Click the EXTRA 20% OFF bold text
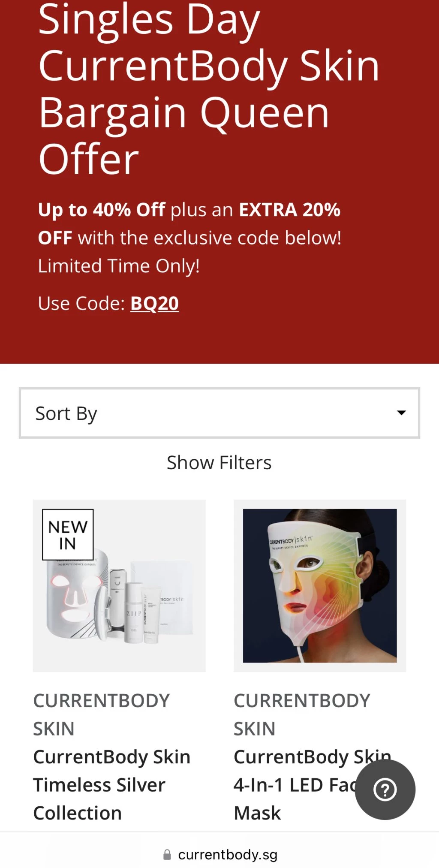 point(189,224)
